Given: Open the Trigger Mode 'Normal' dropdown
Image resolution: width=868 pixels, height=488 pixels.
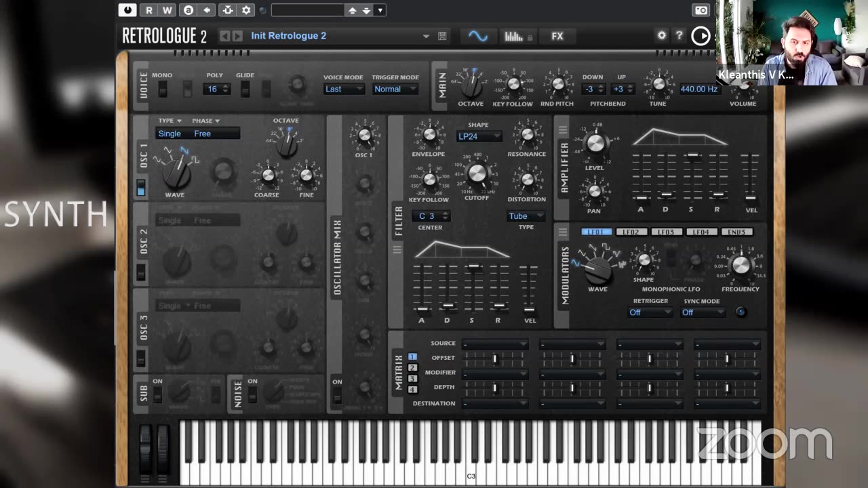Looking at the screenshot, I should coord(395,89).
